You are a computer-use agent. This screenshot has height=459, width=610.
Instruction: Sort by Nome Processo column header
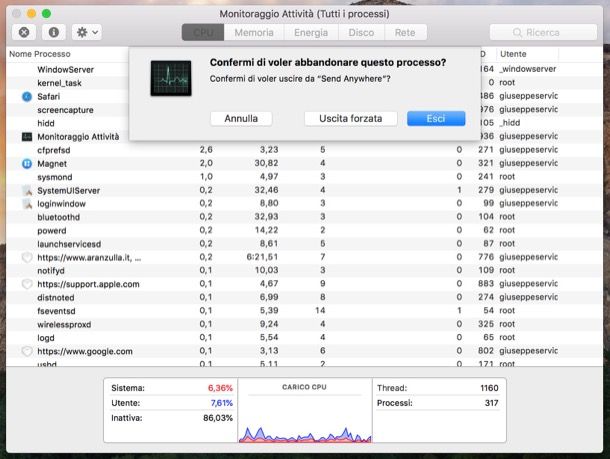point(40,54)
